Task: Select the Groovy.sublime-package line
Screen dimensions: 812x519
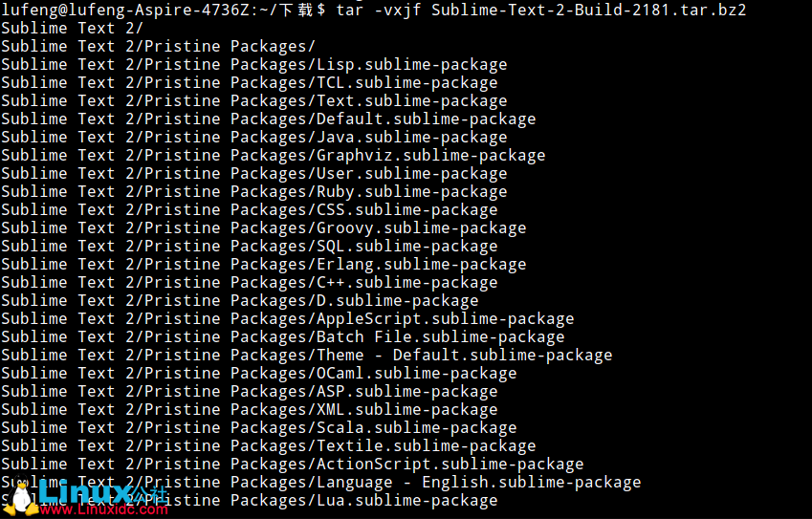Action: (x=421, y=227)
